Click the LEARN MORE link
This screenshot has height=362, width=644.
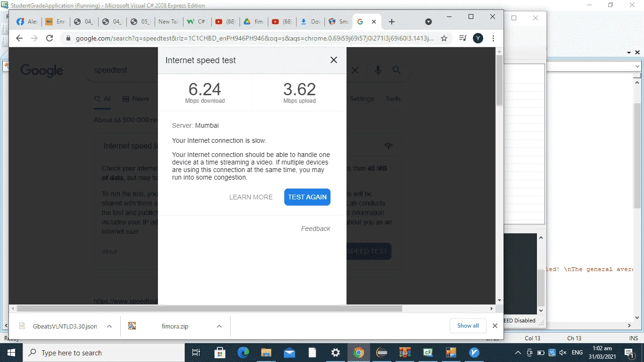point(251,197)
